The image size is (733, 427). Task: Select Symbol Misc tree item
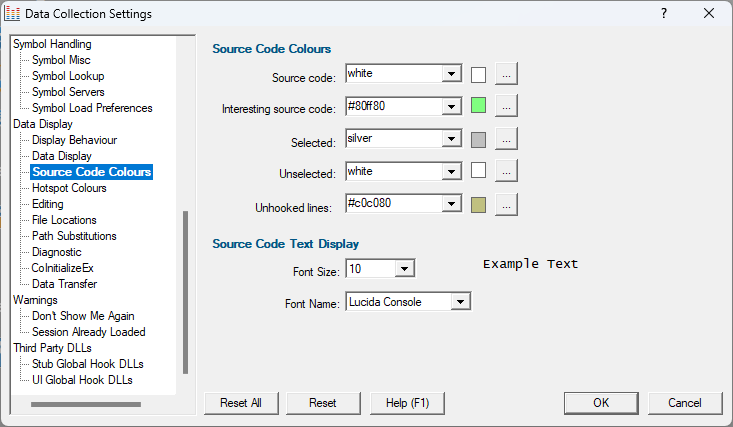click(61, 60)
